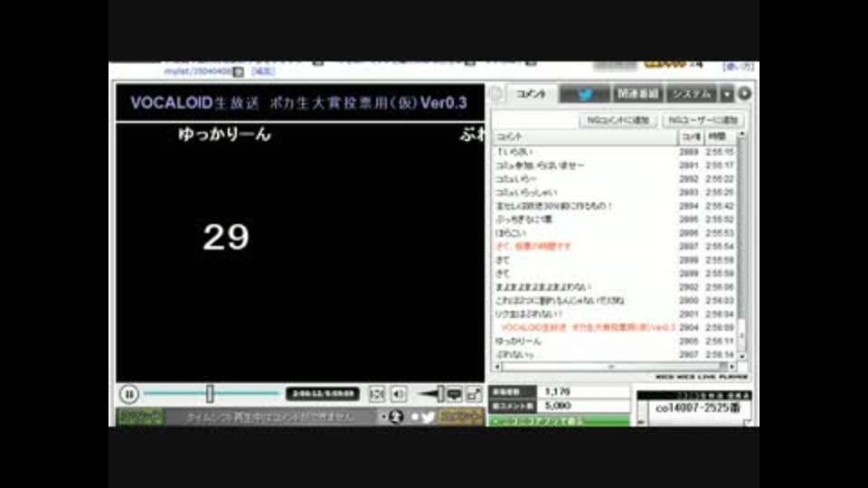The height and width of the screenshot is (488, 868).
Task: Sort by the 時間 column header
Action: coord(719,136)
